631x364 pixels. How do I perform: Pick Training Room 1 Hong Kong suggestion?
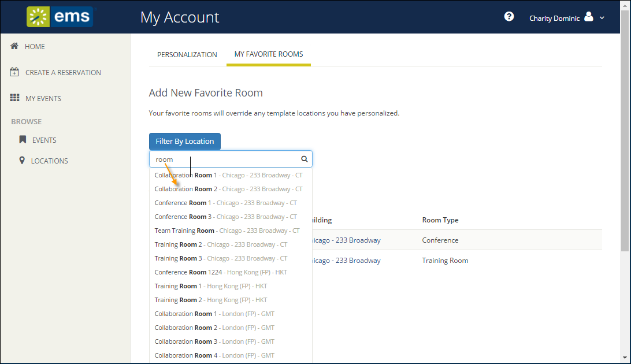(x=211, y=286)
